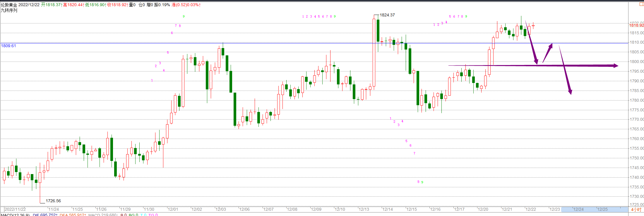Click the MACD(12,26,9) indicator label
The width and height of the screenshot is (644, 216).
pos(15,215)
